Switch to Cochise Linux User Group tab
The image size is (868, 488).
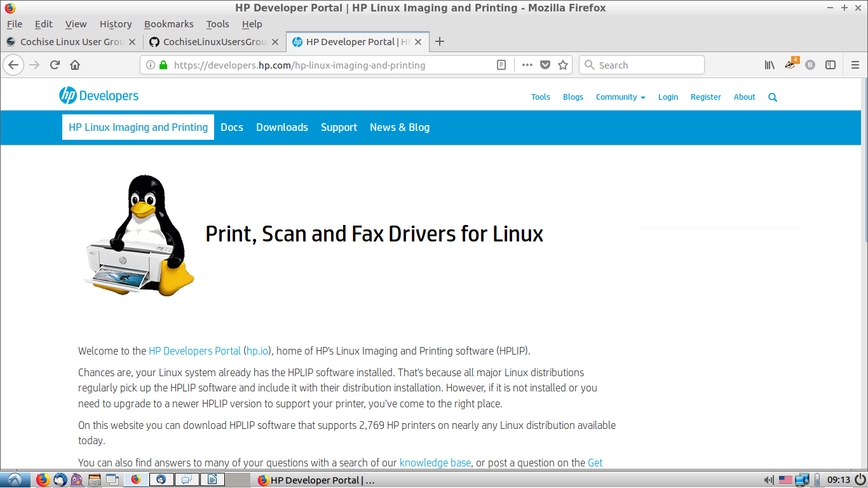pyautogui.click(x=72, y=42)
